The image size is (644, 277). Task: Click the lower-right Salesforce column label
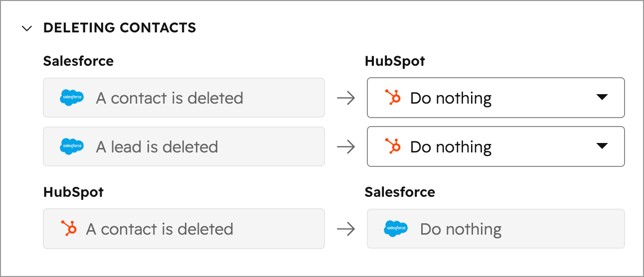pos(400,192)
